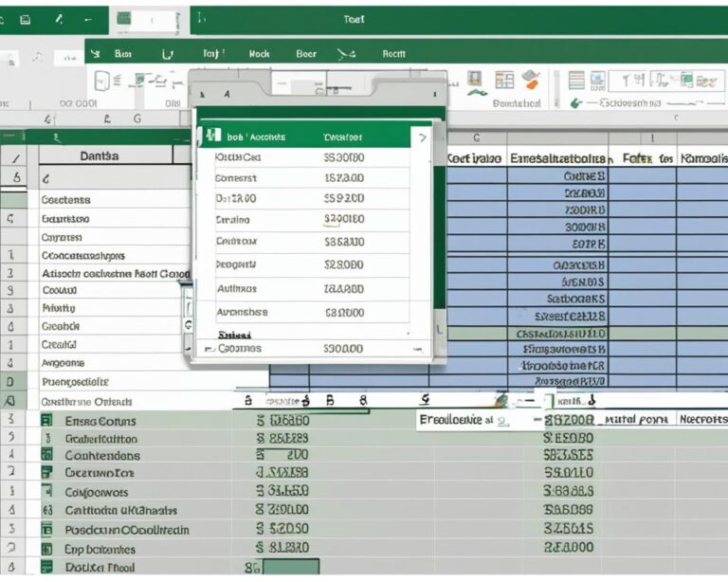The width and height of the screenshot is (728, 582).
Task: Click the orange paint icon in ribbon
Action: point(530,81)
